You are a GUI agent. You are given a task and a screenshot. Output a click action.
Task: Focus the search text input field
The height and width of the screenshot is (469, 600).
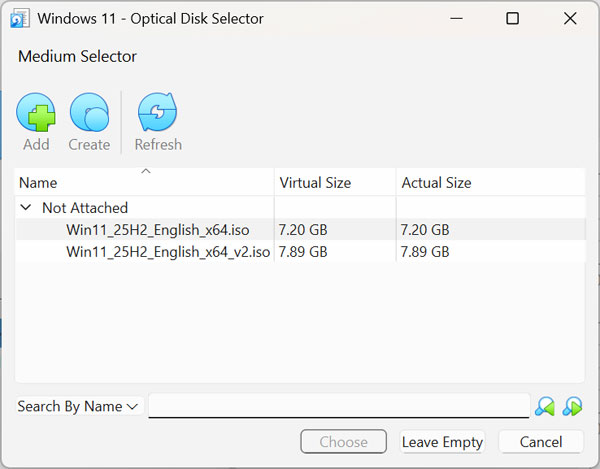[x=339, y=406]
